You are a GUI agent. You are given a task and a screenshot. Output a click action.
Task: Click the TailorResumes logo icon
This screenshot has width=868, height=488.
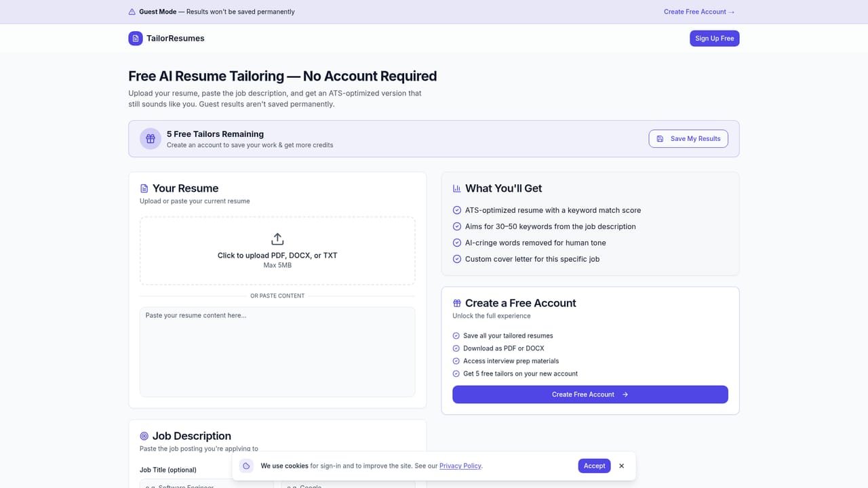(x=136, y=38)
